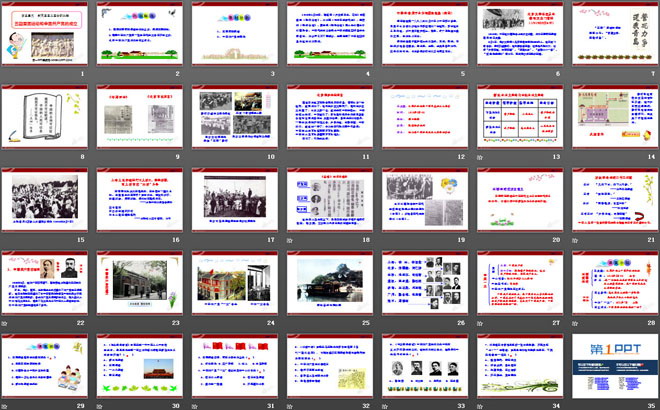Select slide 8 showing scroll document
The image size is (660, 410).
point(46,118)
